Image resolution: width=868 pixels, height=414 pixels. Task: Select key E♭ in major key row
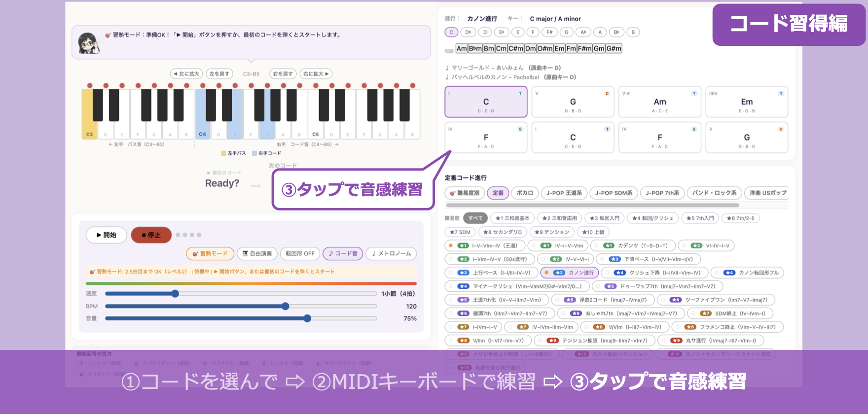[502, 32]
